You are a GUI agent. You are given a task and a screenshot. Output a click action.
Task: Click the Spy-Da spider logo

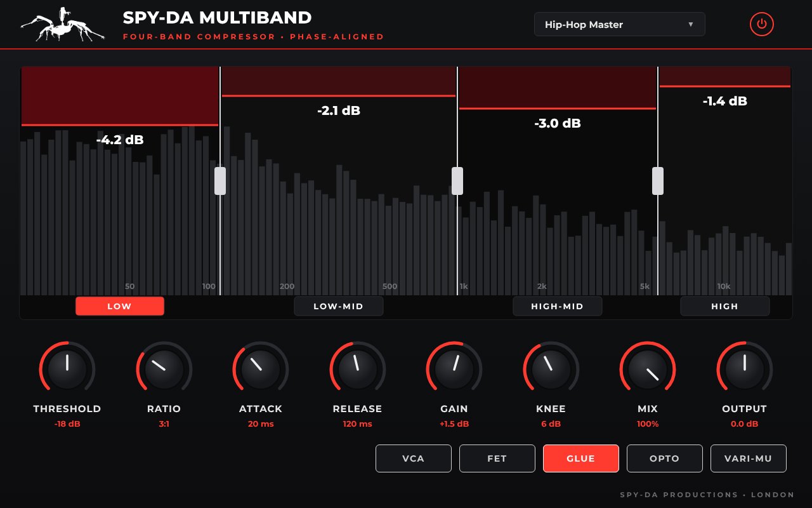coord(62,25)
